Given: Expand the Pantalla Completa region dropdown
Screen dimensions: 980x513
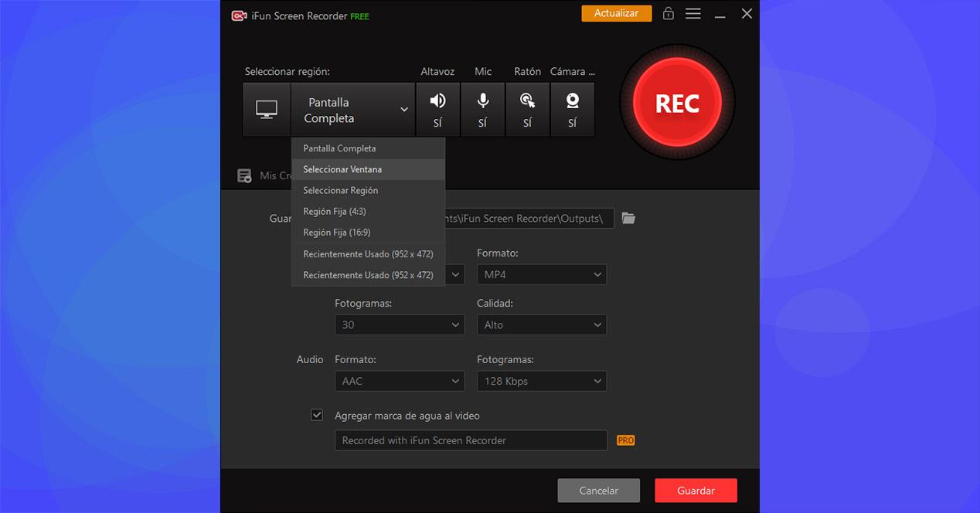Looking at the screenshot, I should (x=353, y=110).
